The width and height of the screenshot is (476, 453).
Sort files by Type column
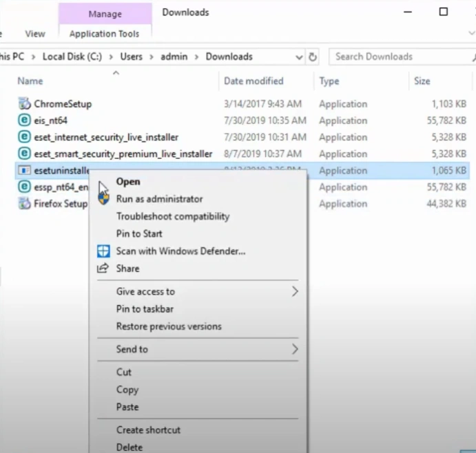tap(329, 81)
